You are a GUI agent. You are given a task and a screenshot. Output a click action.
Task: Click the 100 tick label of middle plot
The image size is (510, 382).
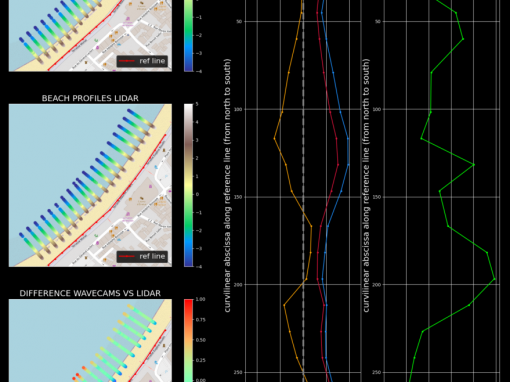coord(239,109)
